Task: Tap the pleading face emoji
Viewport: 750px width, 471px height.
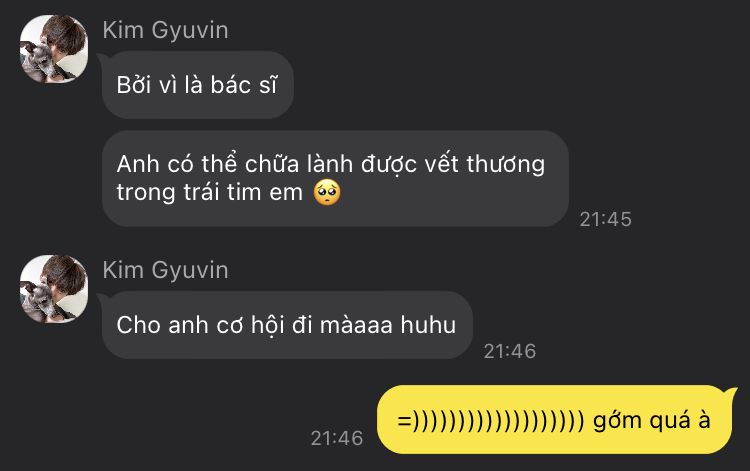Action: 327,193
